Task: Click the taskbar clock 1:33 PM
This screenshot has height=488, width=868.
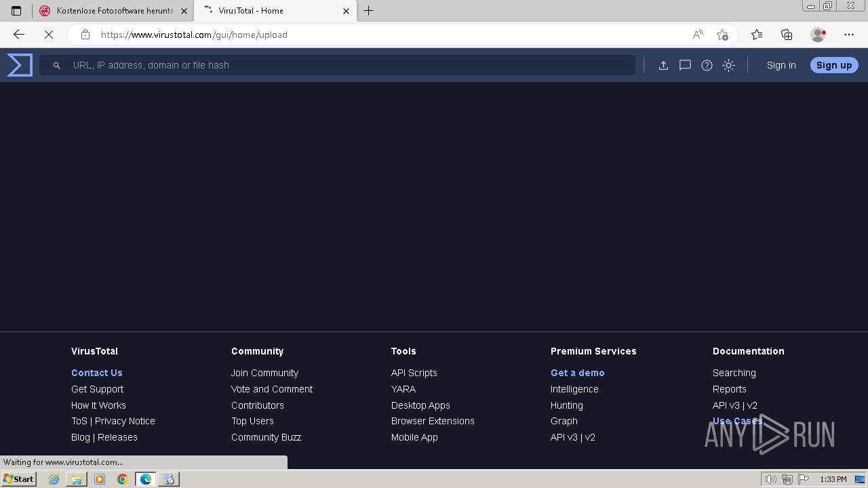Action: pos(833,479)
